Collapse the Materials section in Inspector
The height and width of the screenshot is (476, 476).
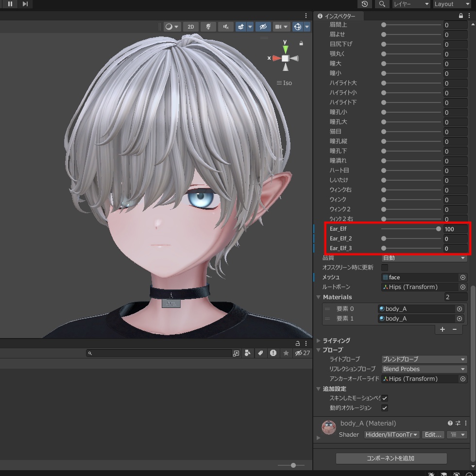319,297
